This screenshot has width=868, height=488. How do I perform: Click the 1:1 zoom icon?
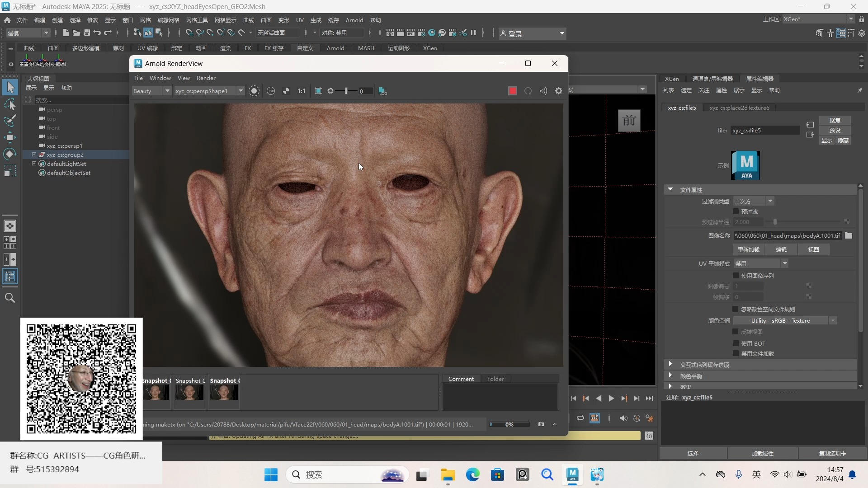(x=301, y=91)
